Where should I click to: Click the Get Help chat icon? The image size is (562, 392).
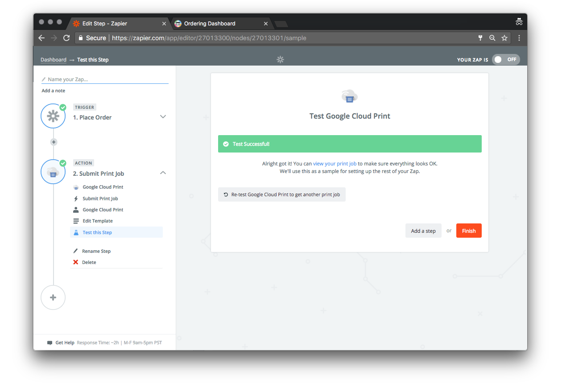pyautogui.click(x=50, y=343)
